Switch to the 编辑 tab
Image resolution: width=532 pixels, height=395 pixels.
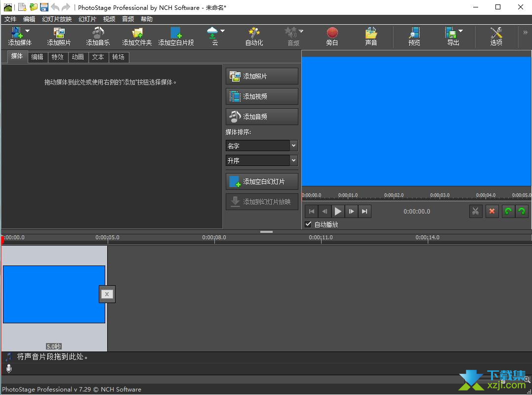click(38, 57)
